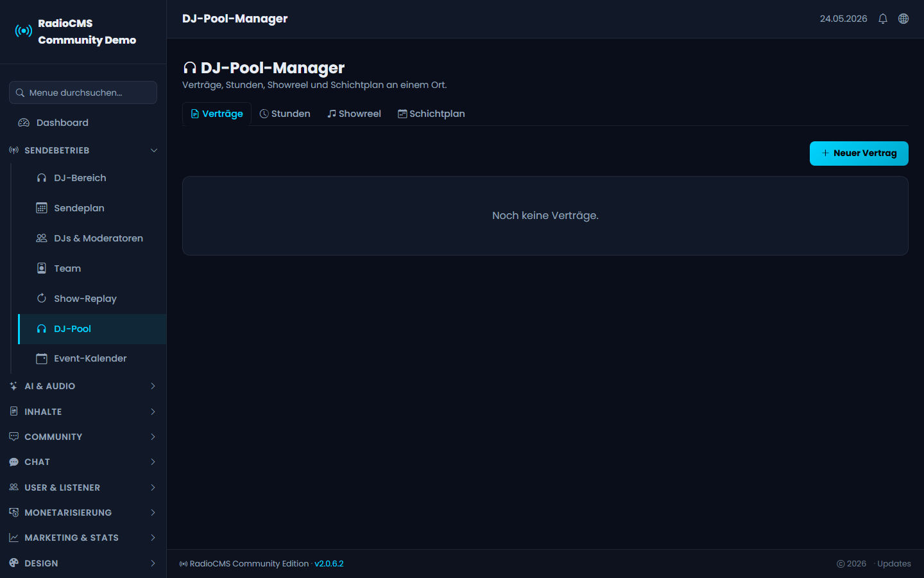Click the Stunden clock icon
The height and width of the screenshot is (578, 924).
pyautogui.click(x=264, y=114)
